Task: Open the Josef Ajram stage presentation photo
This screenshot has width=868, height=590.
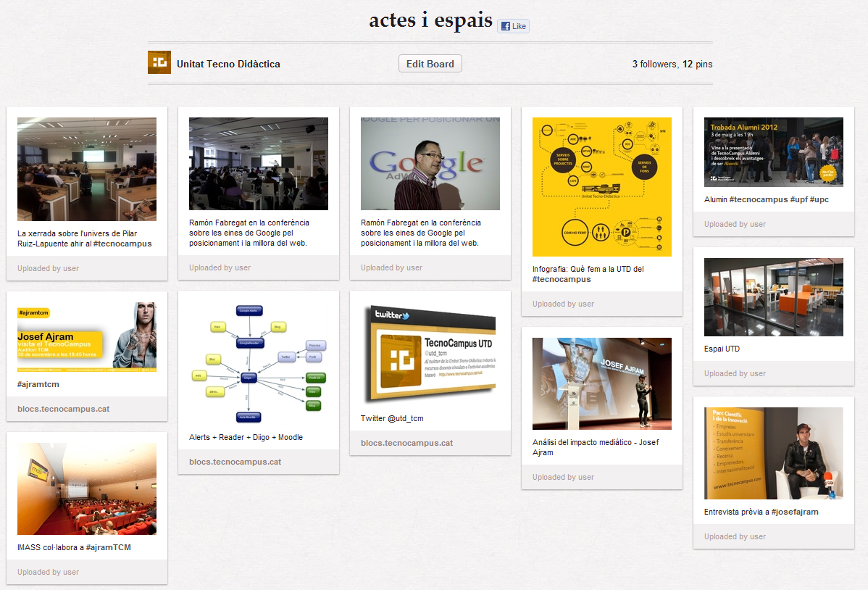Action: click(x=602, y=383)
